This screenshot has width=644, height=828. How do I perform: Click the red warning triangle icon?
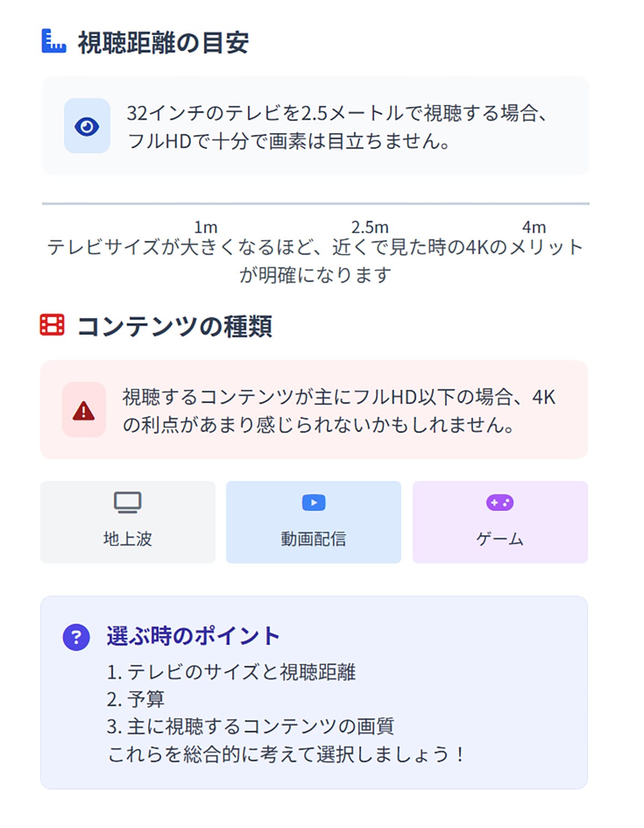pos(84,411)
